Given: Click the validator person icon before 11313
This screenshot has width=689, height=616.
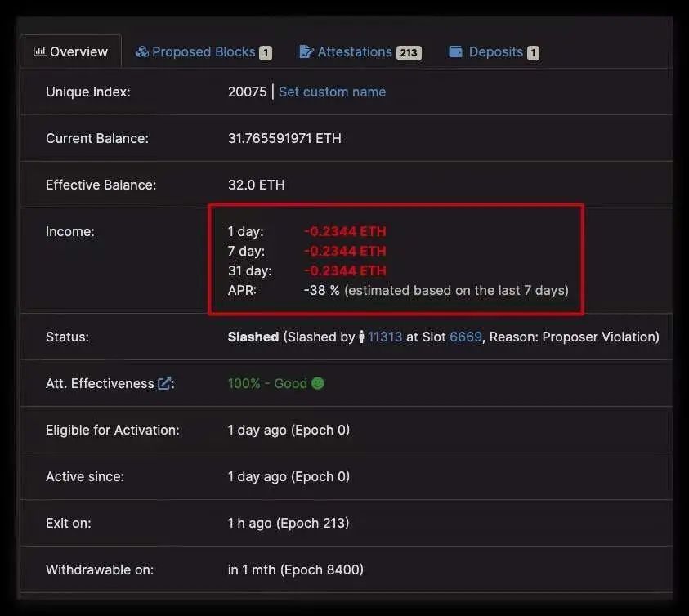Looking at the screenshot, I should 361,337.
